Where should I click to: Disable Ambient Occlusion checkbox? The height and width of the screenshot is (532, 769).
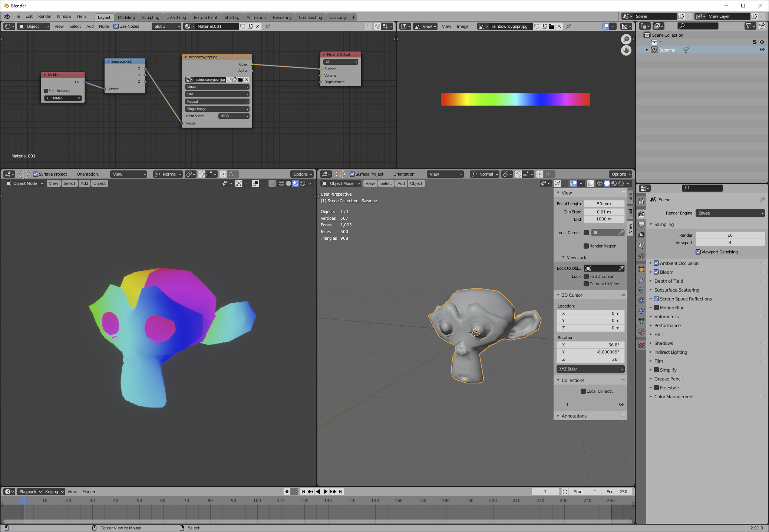click(x=656, y=263)
